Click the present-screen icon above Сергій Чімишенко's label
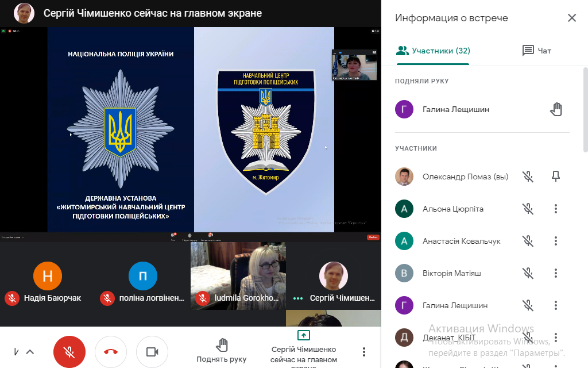The image size is (588, 368). (303, 335)
